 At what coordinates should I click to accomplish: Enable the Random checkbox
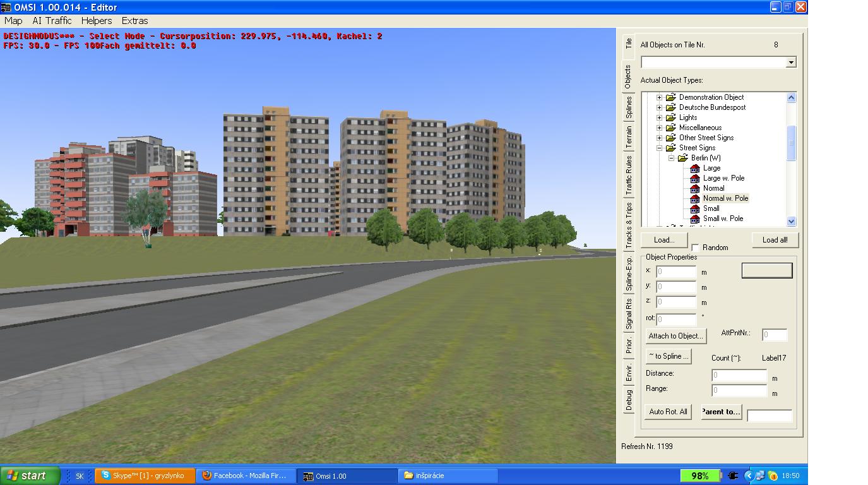tap(696, 248)
